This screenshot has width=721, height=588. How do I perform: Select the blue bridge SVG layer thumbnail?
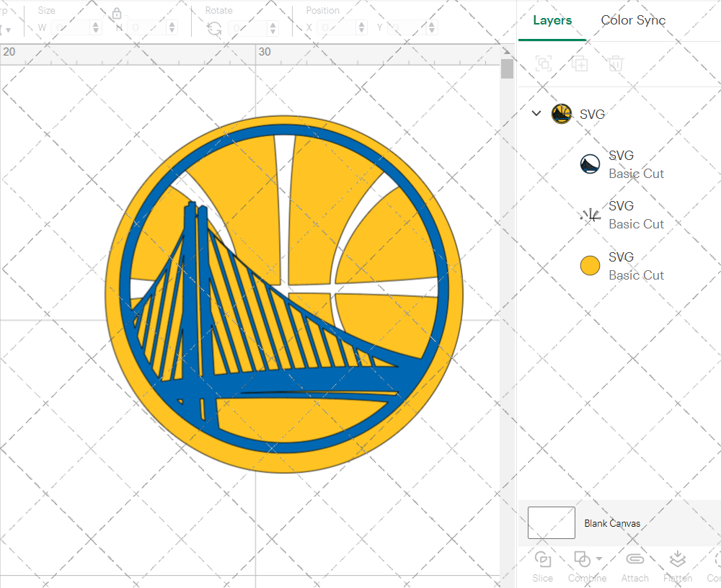590,164
